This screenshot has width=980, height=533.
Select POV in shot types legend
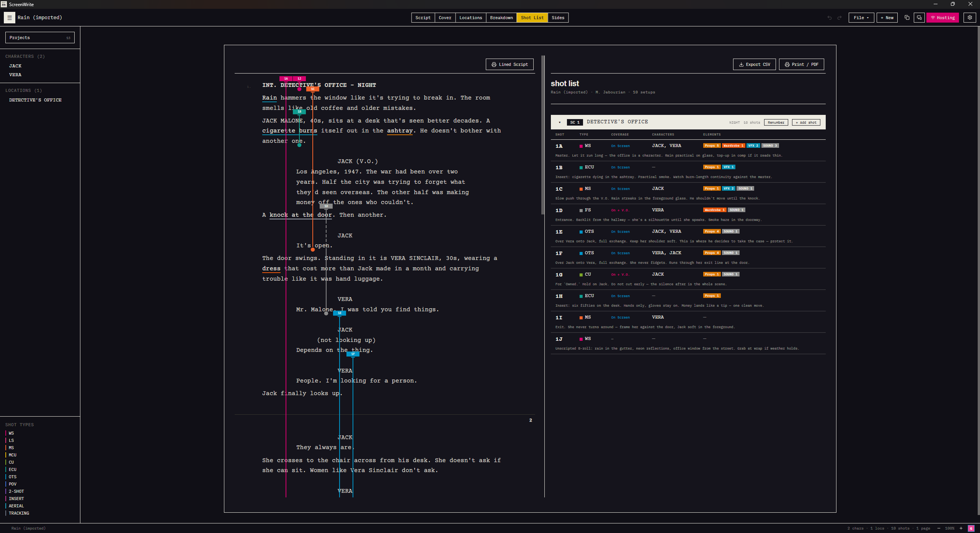coord(13,484)
